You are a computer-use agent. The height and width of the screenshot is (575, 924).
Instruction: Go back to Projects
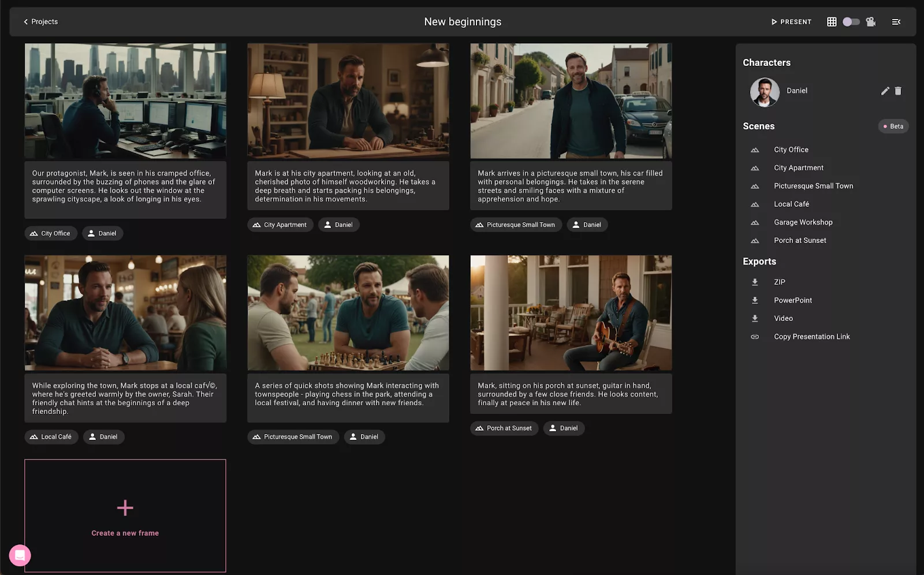[x=40, y=22]
